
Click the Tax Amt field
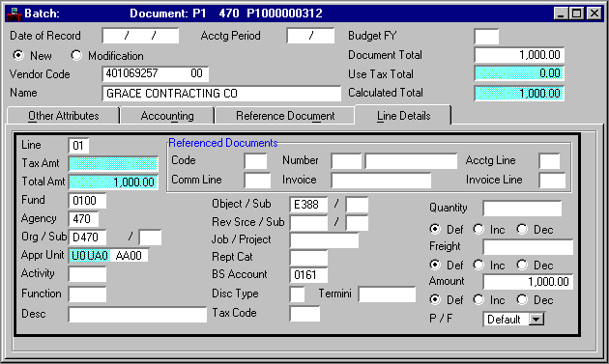(x=113, y=163)
